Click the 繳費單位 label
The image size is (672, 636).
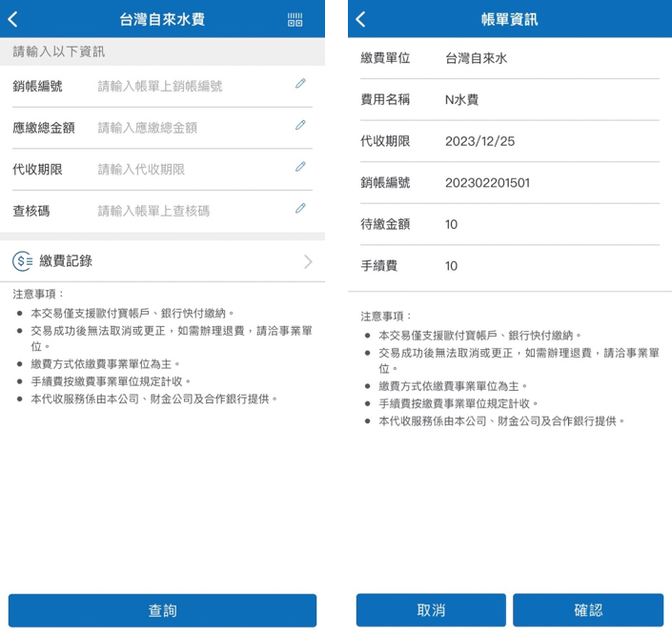[x=385, y=58]
